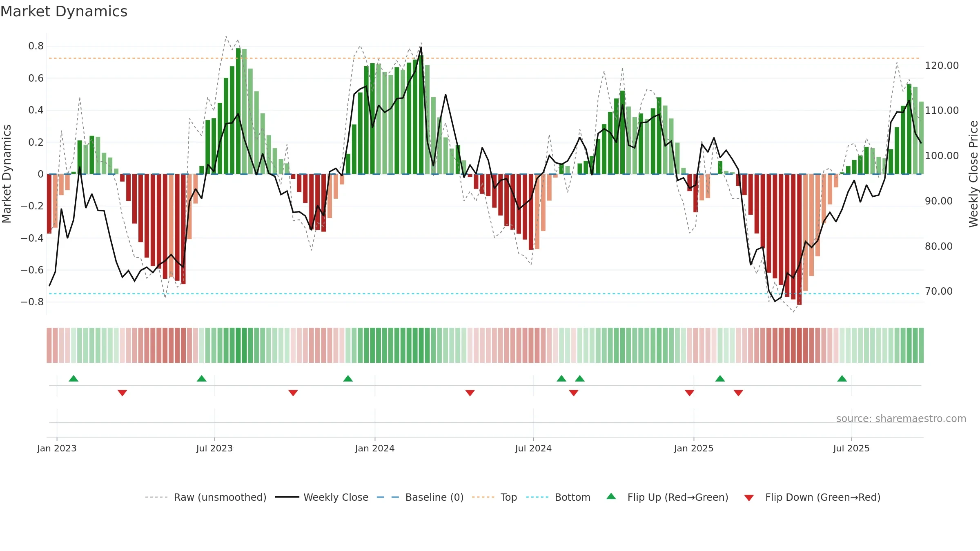
Task: Select the Flip Down marker between Jul 2023 and Jan 2024
Action: 293,393
